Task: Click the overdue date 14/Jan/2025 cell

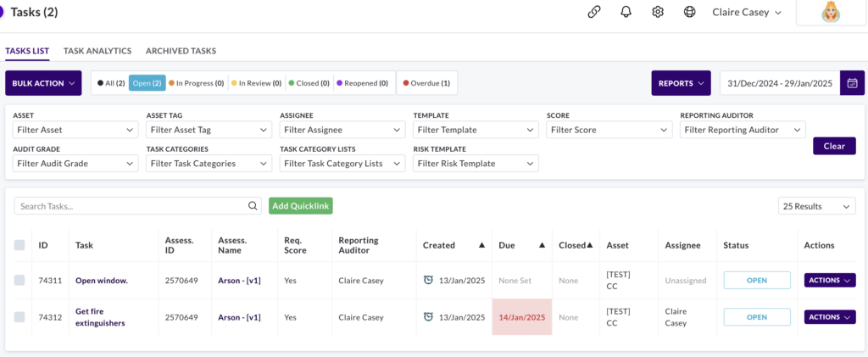Action: pyautogui.click(x=522, y=317)
